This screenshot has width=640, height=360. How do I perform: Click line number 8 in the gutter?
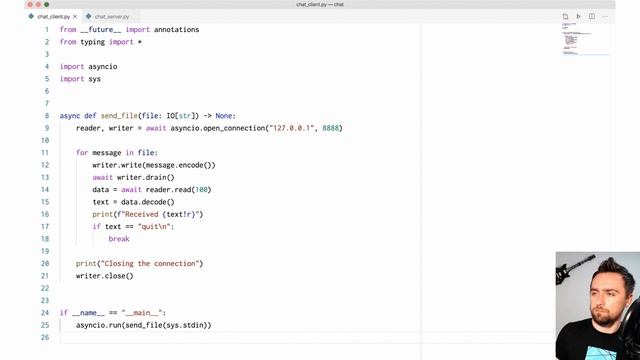pyautogui.click(x=47, y=116)
